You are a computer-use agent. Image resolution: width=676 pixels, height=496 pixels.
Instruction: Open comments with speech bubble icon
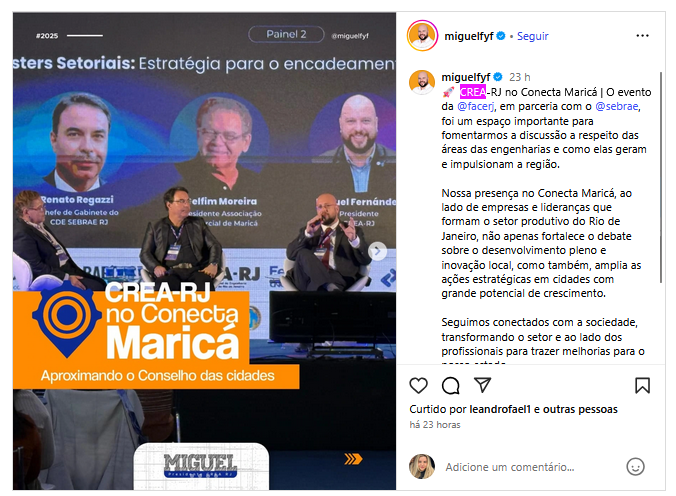451,386
